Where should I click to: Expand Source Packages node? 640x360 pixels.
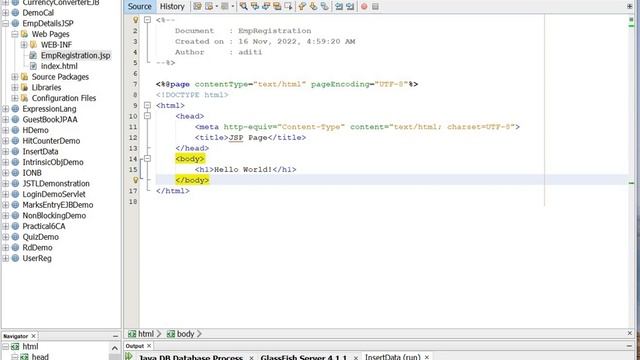[15, 77]
